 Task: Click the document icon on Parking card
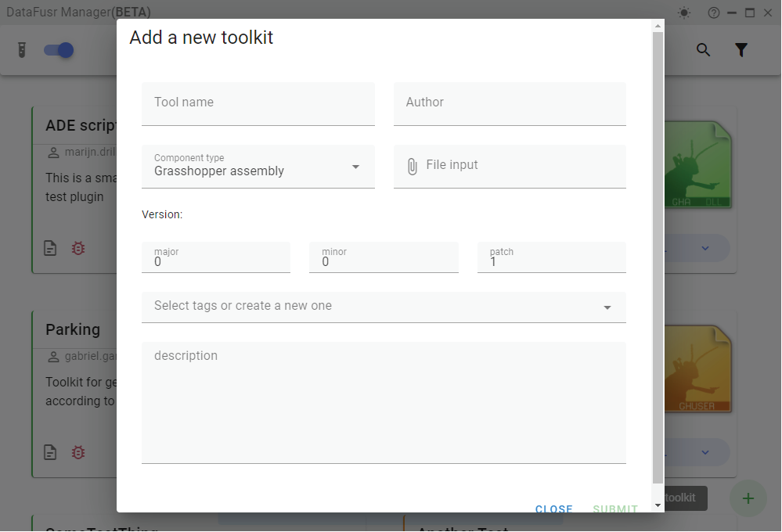pyautogui.click(x=50, y=452)
